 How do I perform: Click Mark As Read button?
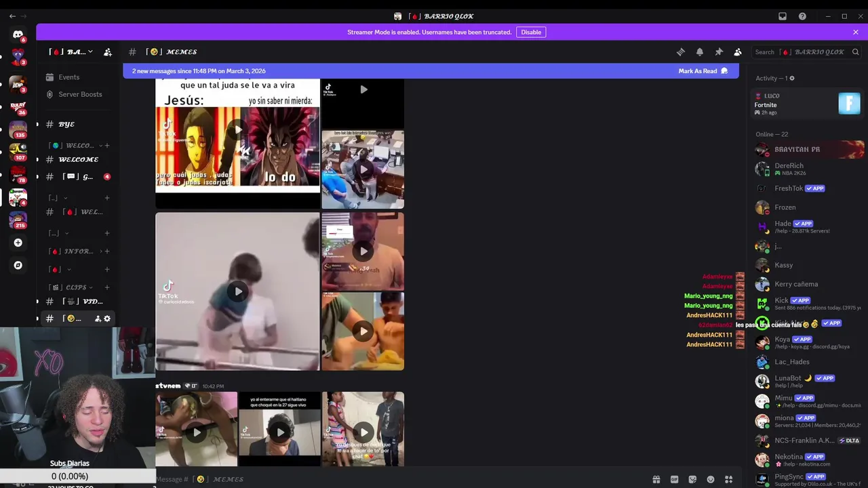pyautogui.click(x=703, y=71)
